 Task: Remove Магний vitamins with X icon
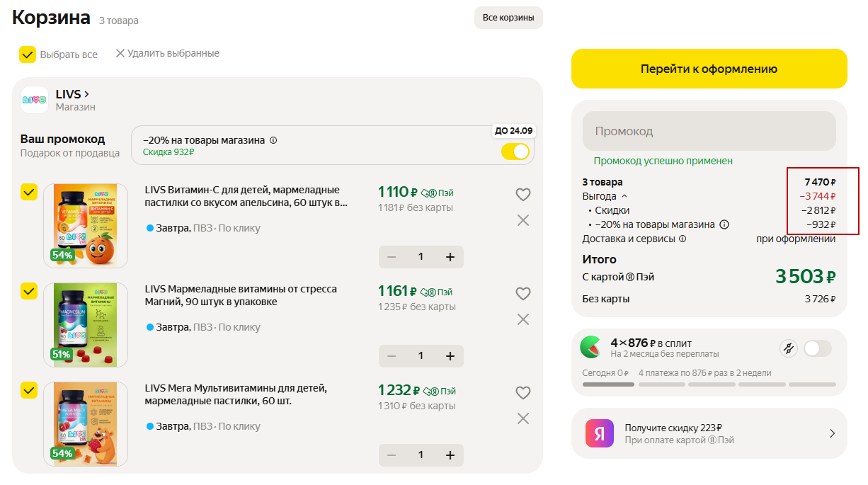522,319
